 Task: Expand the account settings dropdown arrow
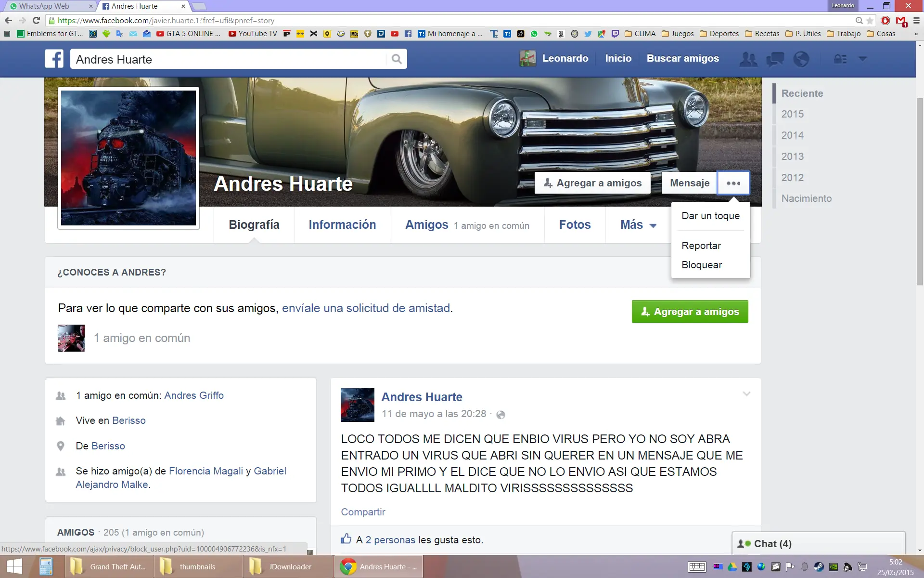(862, 59)
